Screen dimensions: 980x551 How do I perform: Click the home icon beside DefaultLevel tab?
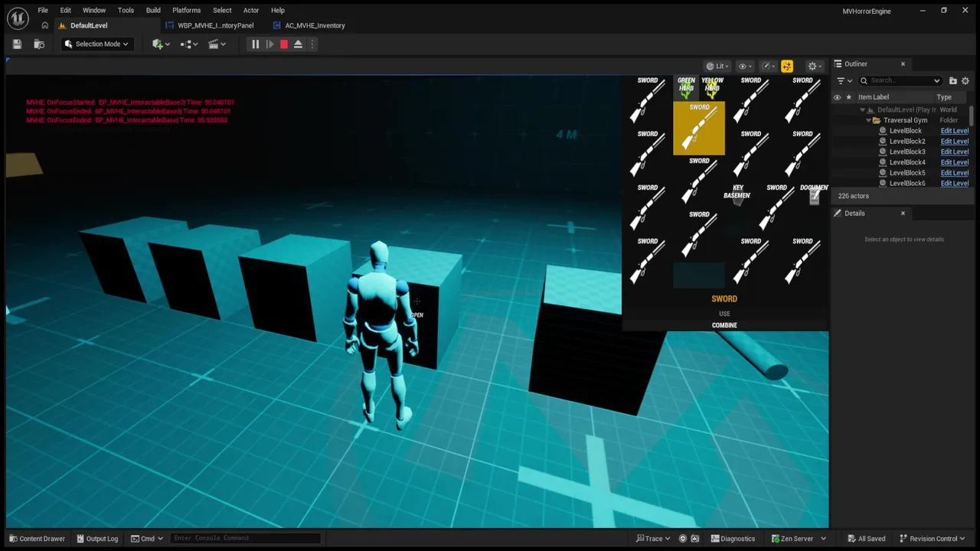point(44,25)
